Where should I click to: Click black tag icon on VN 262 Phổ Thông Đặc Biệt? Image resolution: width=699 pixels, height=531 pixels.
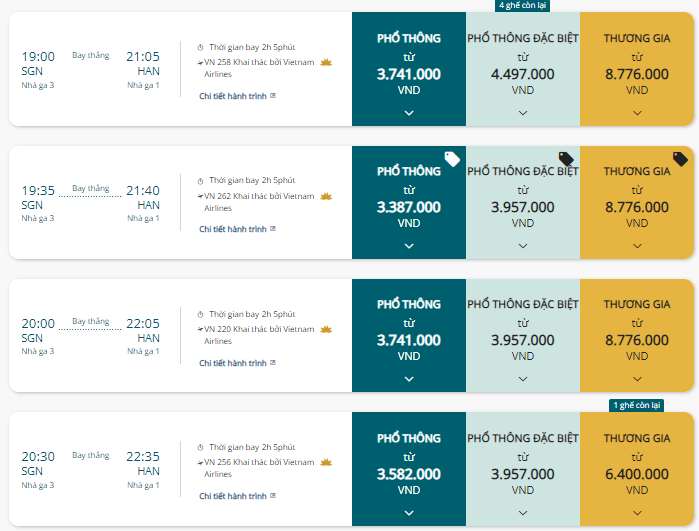tap(566, 159)
